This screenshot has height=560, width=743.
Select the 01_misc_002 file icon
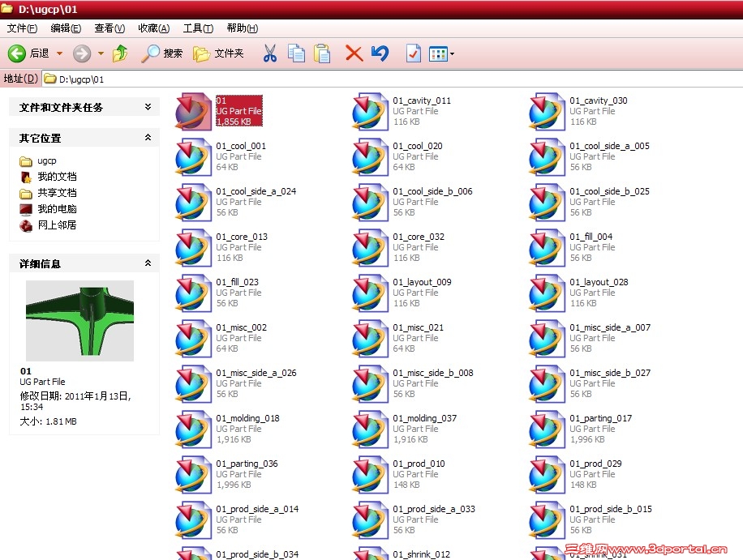[x=193, y=339]
